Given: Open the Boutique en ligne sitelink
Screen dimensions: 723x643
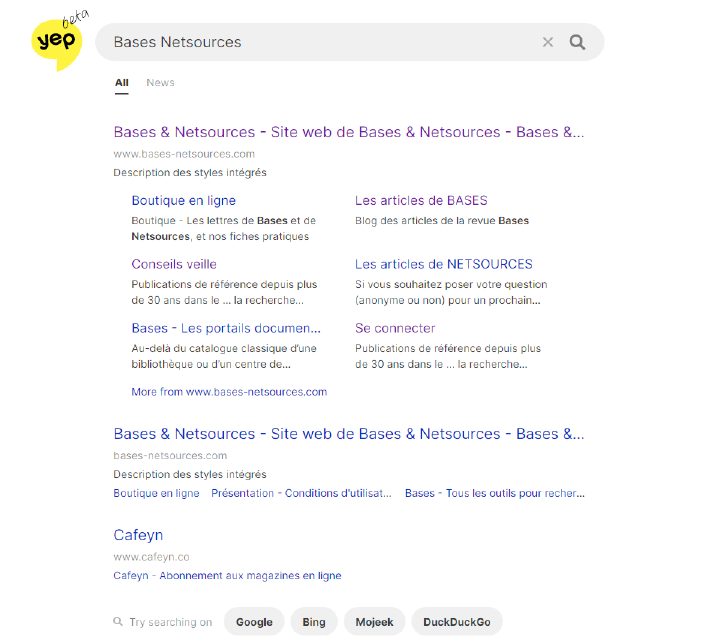Looking at the screenshot, I should pos(183,201).
